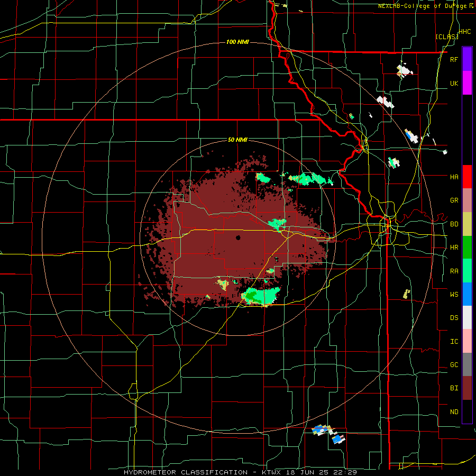Click the "BI" legend label
Viewport: 476px width, 476px height.
click(x=454, y=388)
